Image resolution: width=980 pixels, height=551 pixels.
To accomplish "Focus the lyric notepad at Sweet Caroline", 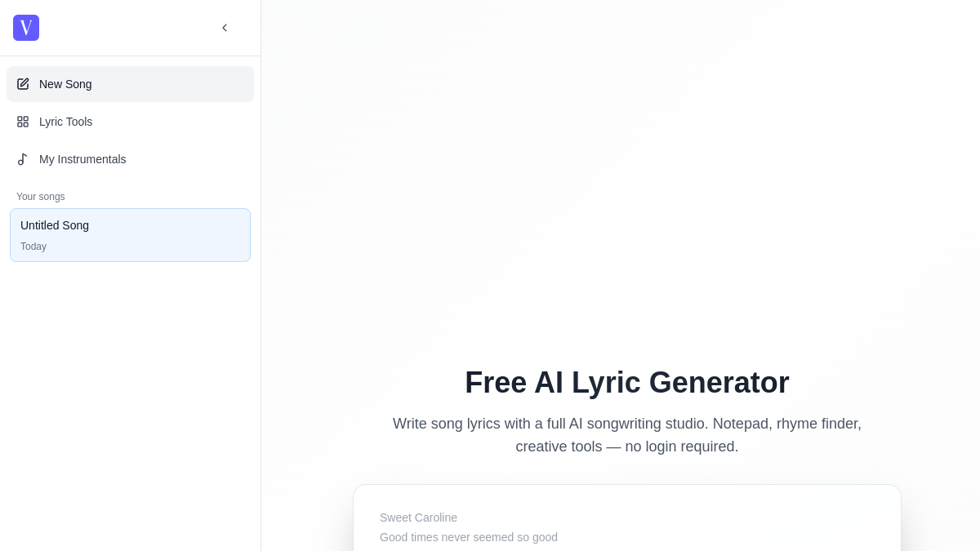I will tap(418, 518).
